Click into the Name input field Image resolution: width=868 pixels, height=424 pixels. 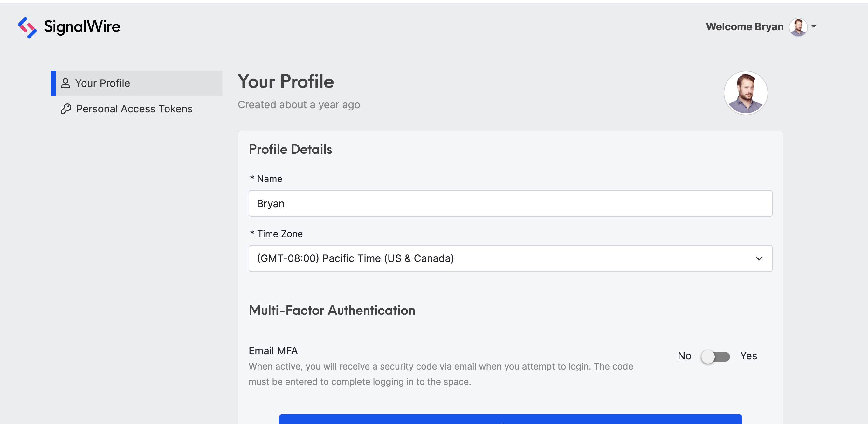pyautogui.click(x=510, y=203)
